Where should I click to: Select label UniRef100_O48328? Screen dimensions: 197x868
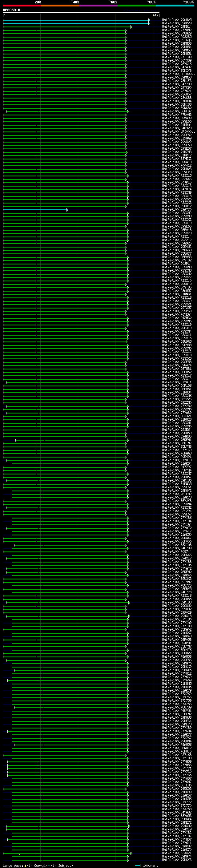[x=177, y=128]
